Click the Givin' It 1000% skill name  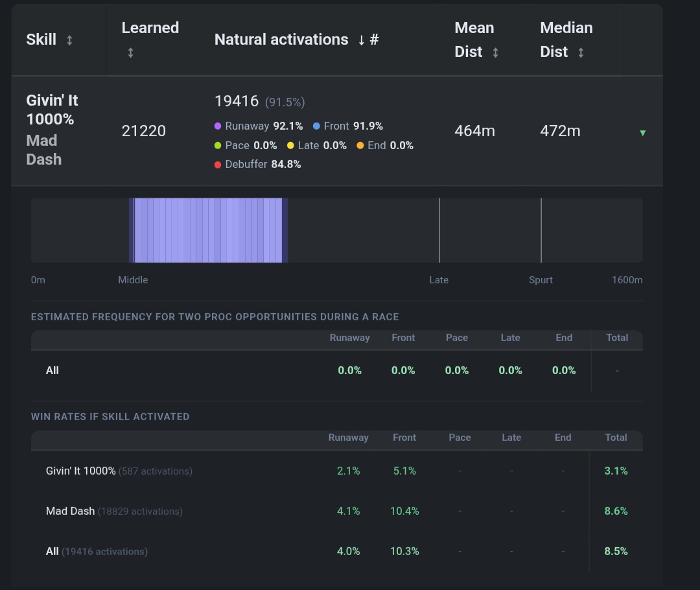click(52, 110)
